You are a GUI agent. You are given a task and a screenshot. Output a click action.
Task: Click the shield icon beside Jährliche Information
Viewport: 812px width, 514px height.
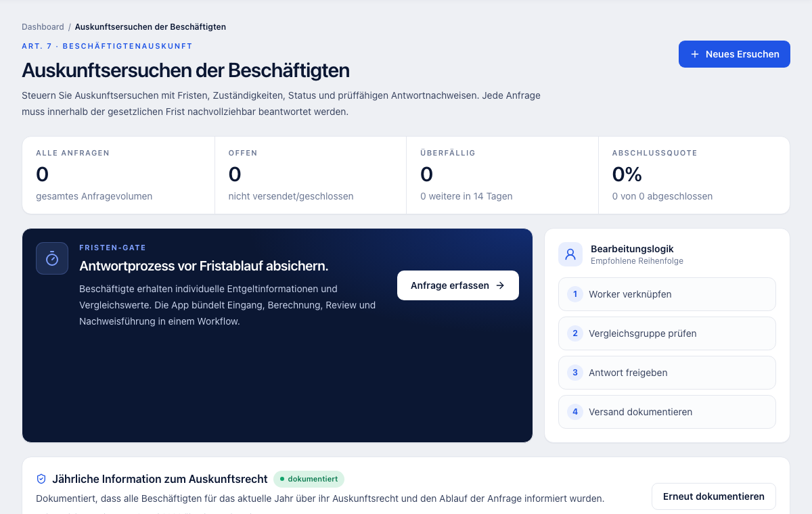point(41,479)
